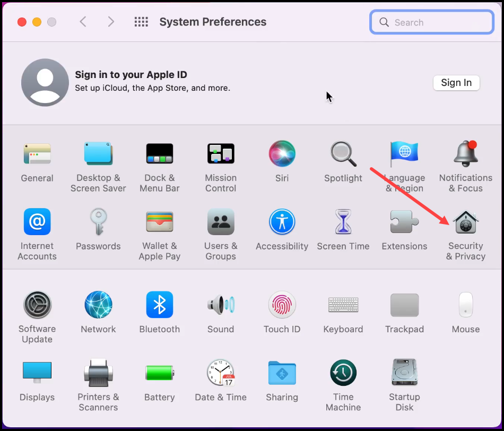Click the back navigation arrow
The width and height of the screenshot is (504, 431).
[x=83, y=22]
